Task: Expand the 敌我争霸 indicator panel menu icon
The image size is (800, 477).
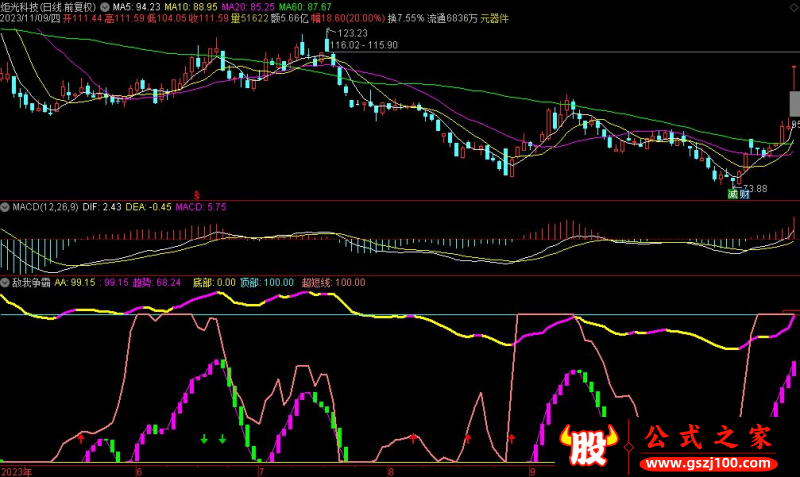Action: (5, 283)
